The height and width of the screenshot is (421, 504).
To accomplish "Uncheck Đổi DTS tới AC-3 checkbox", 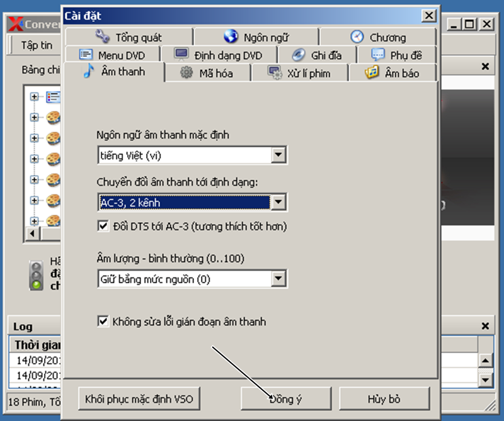I will [x=103, y=226].
